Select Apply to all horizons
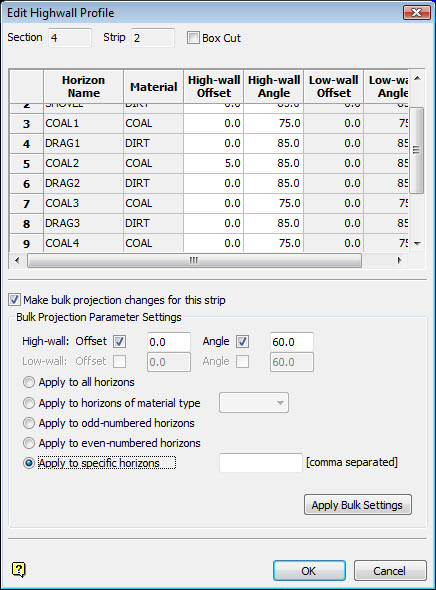The width and height of the screenshot is (436, 590). pos(29,382)
